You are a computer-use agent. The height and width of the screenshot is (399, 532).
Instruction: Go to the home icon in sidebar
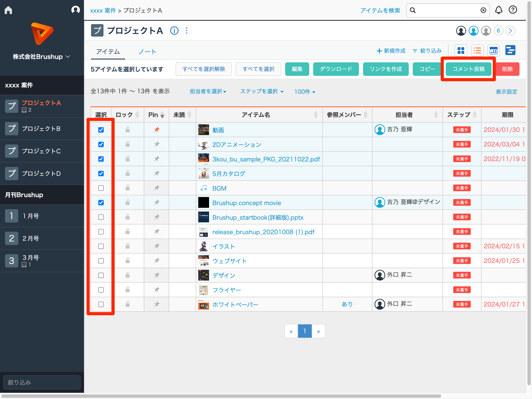pyautogui.click(x=9, y=10)
